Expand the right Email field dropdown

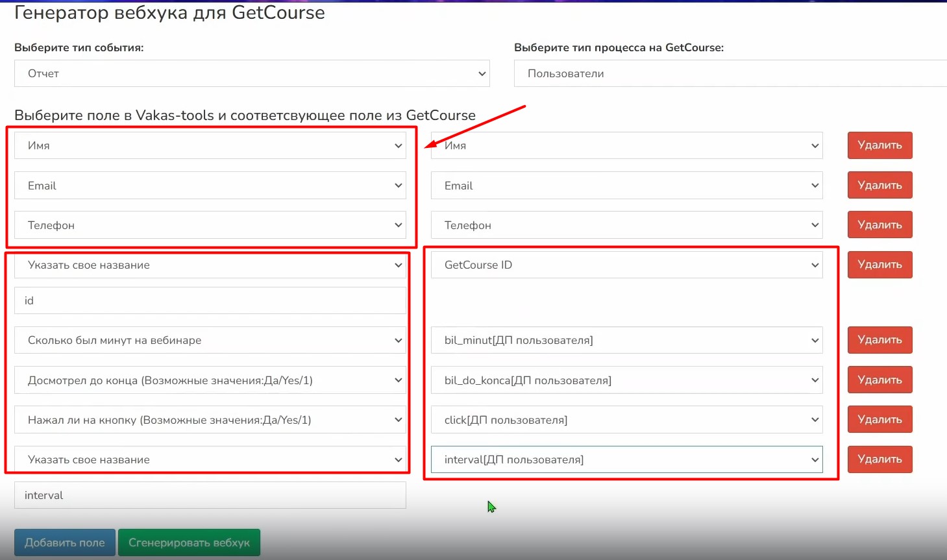pyautogui.click(x=626, y=186)
